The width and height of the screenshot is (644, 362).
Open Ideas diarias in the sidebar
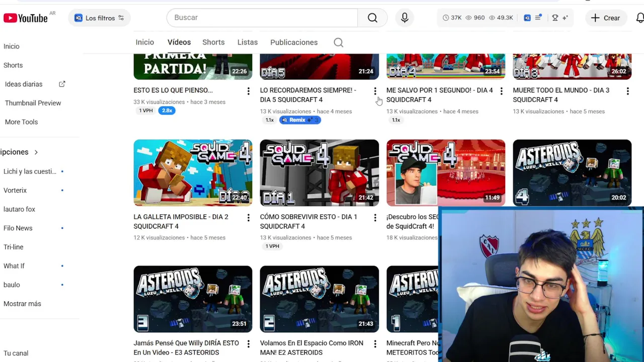(x=24, y=84)
